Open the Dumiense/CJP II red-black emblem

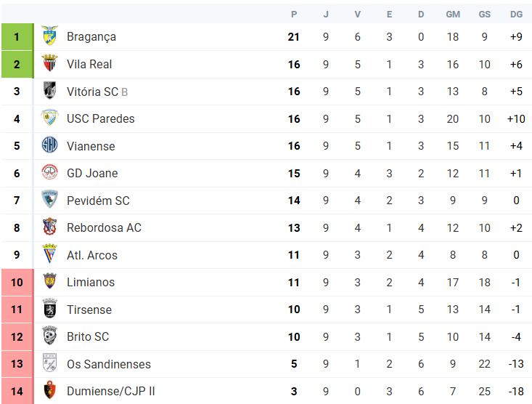pos(49,390)
